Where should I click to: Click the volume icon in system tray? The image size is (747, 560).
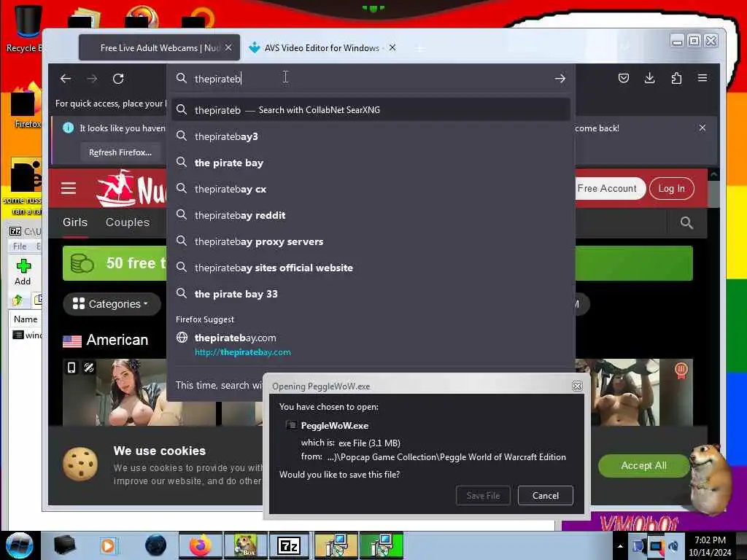click(673, 546)
